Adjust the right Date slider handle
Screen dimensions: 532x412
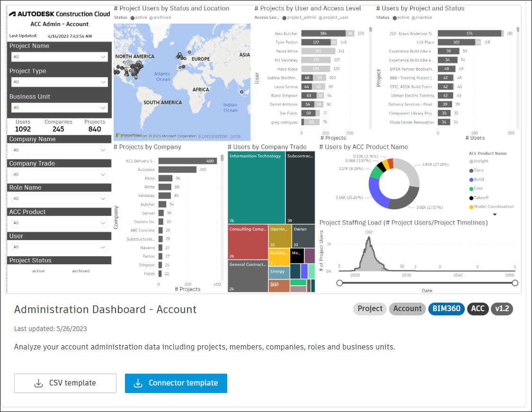click(515, 283)
